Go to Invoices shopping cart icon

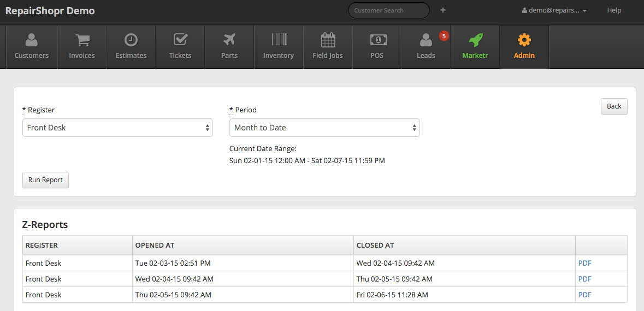[82, 40]
